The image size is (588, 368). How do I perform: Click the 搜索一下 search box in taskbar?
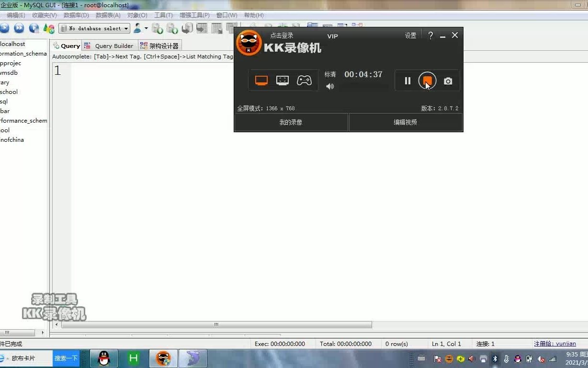(x=66, y=357)
